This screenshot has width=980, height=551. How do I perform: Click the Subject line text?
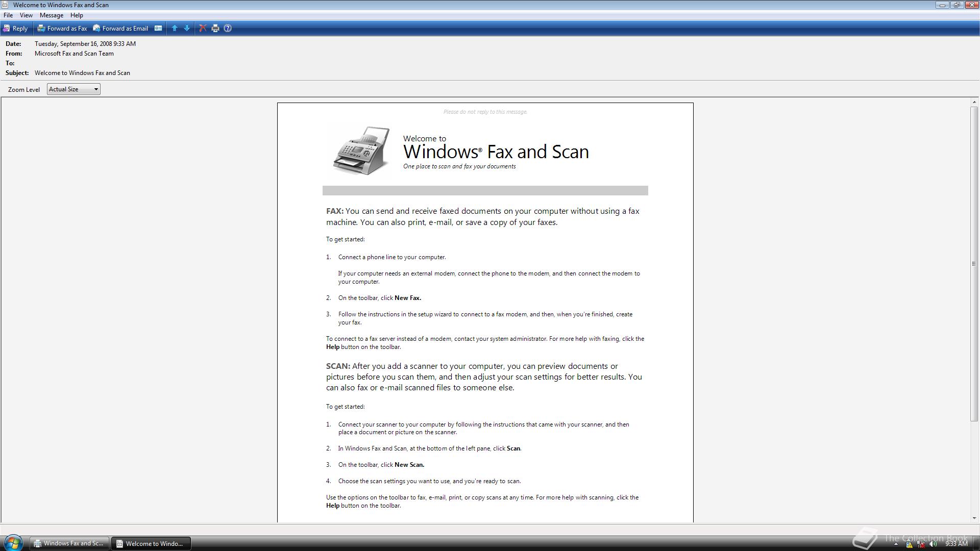point(82,73)
